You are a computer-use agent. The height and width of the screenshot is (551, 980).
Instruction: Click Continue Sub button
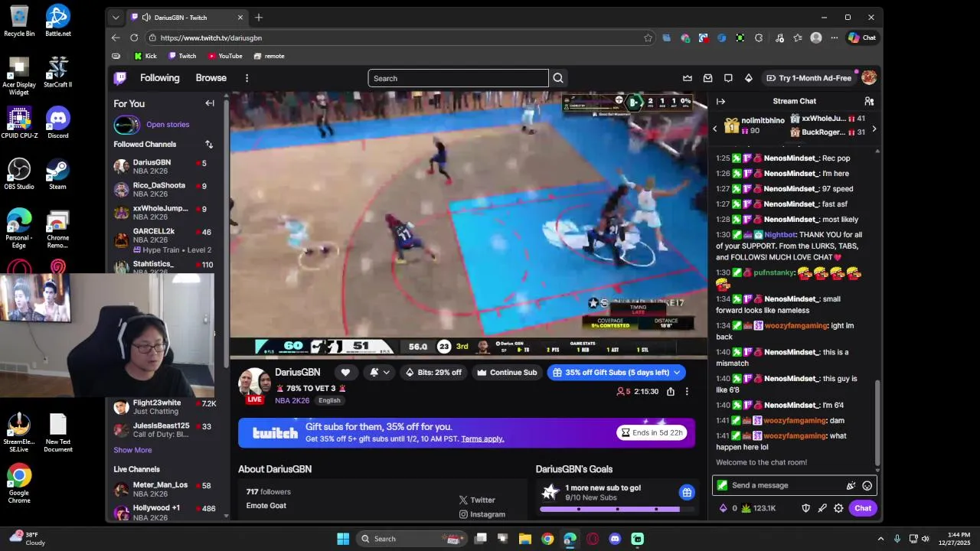coord(506,373)
